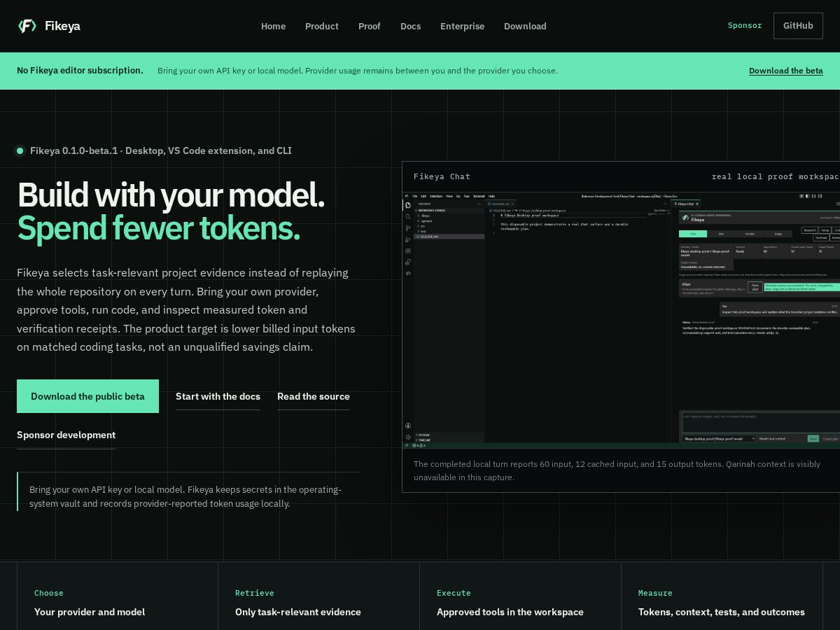Select the Retrieve task-relevant evidence card

click(318, 596)
